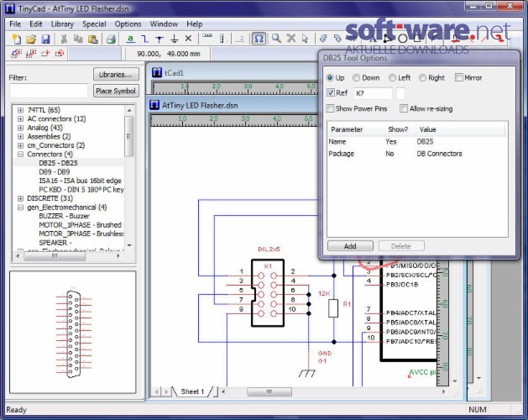Viewport: 528px width, 420px height.
Task: Collapse the Connectors (4) library
Action: [20, 154]
